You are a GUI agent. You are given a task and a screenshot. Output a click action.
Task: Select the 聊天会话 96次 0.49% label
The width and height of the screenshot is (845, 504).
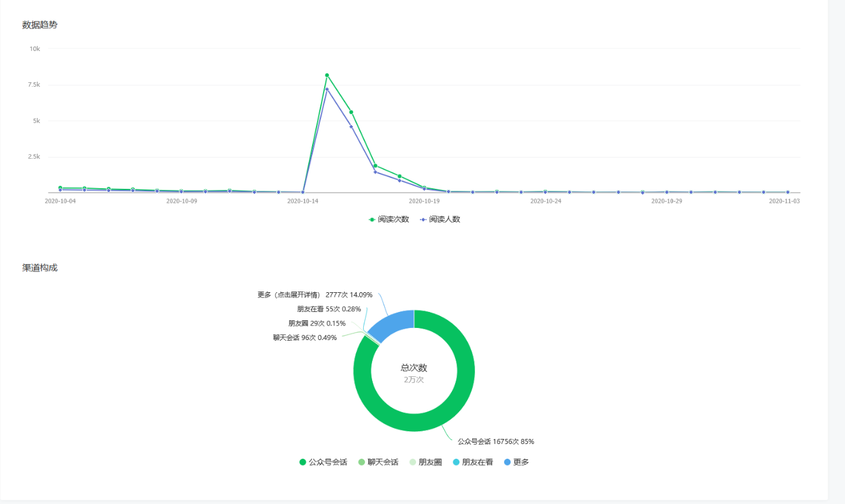(304, 337)
